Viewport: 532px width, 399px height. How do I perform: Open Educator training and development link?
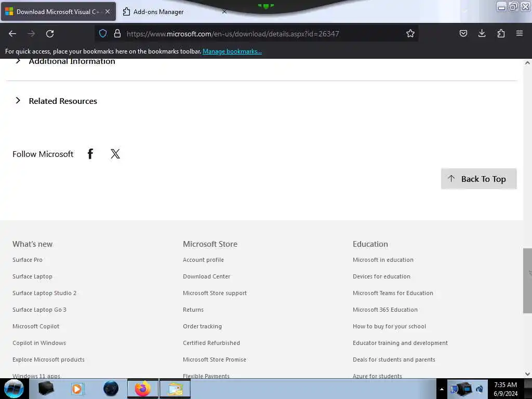point(401,343)
